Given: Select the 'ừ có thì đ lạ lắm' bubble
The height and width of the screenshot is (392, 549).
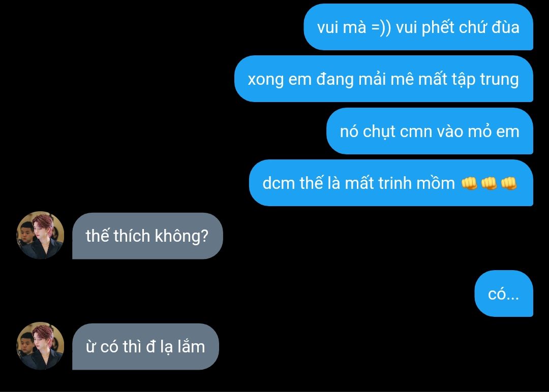Looking at the screenshot, I should [145, 346].
